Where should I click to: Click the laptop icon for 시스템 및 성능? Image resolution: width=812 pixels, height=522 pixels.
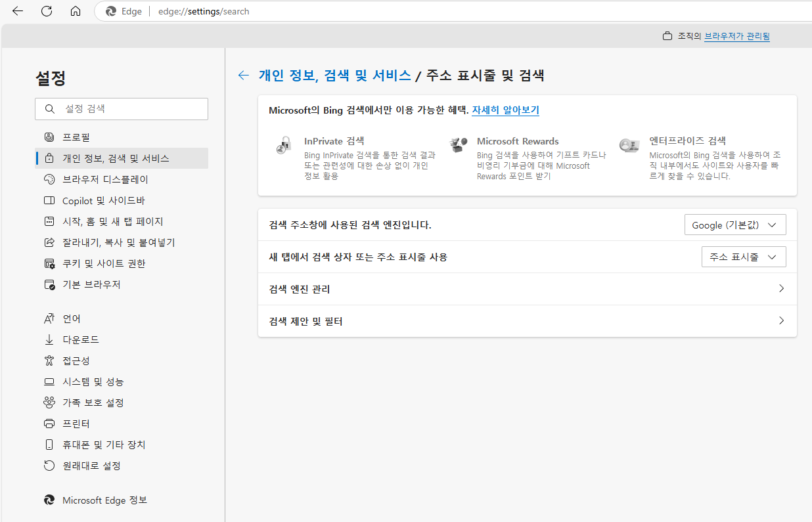(49, 381)
